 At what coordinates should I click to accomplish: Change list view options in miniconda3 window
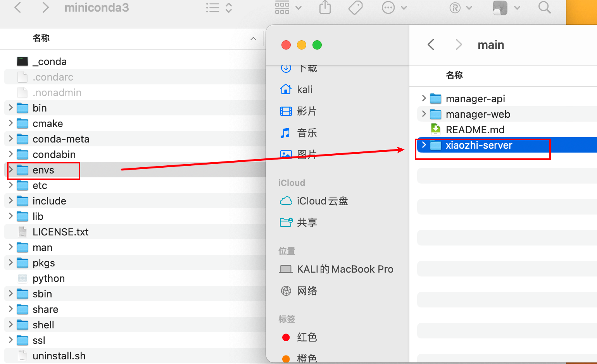pyautogui.click(x=219, y=8)
